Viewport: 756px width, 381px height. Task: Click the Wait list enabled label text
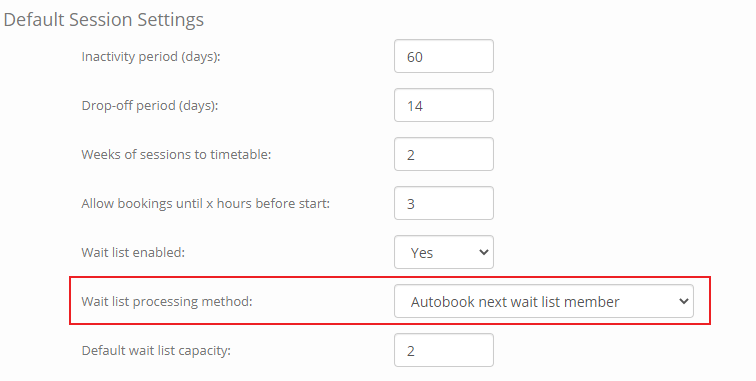[x=133, y=252]
